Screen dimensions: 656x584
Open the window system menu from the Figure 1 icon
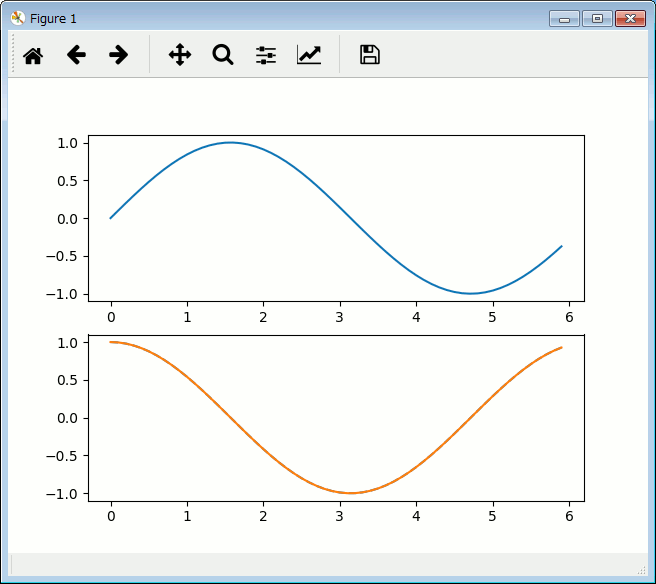tap(17, 18)
